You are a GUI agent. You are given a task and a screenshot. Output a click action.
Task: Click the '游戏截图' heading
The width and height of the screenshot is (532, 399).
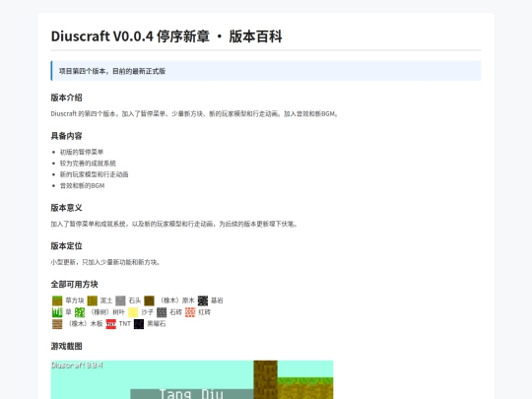(x=67, y=347)
